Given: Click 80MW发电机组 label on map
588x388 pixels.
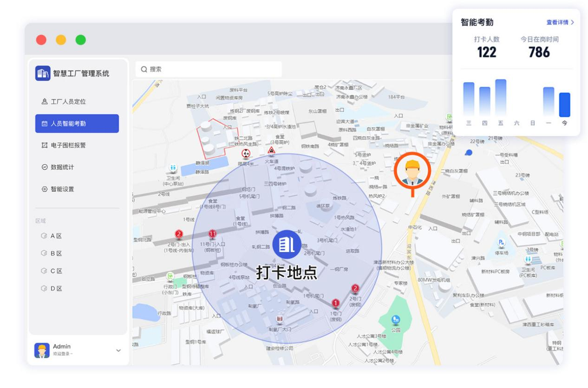Looking at the screenshot, I should pyautogui.click(x=434, y=280).
